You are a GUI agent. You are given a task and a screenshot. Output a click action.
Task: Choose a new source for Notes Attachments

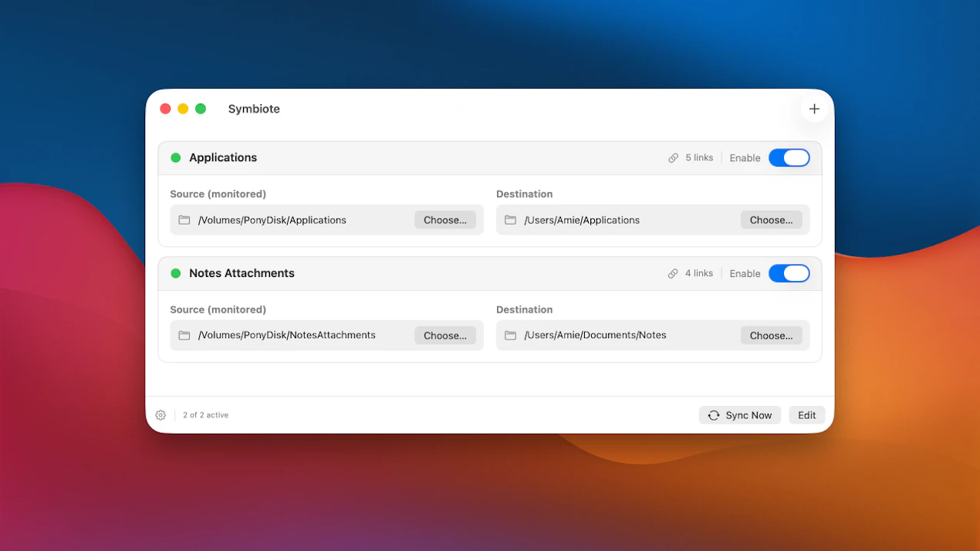coord(445,336)
